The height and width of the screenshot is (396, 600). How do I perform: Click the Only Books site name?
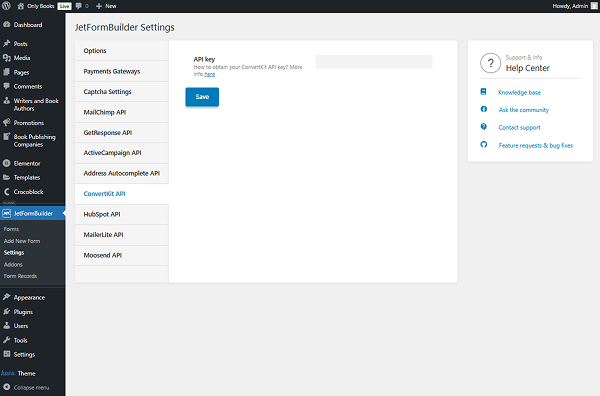click(x=41, y=6)
